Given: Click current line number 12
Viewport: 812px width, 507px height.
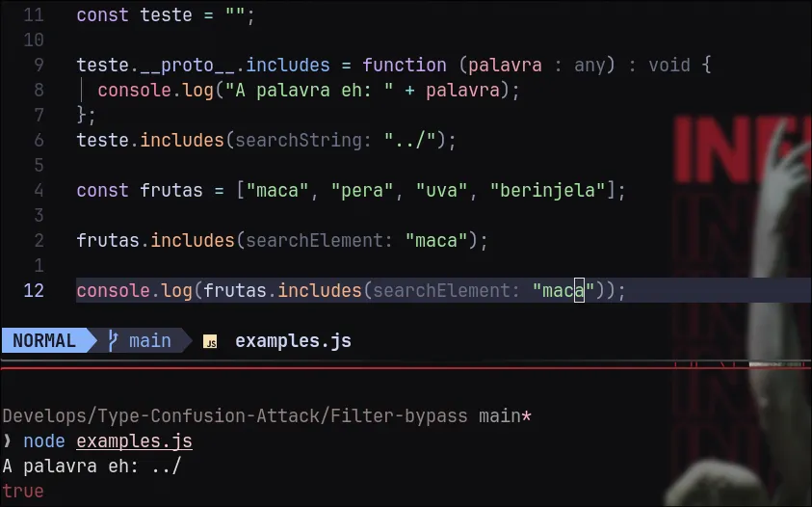Looking at the screenshot, I should click(34, 290).
